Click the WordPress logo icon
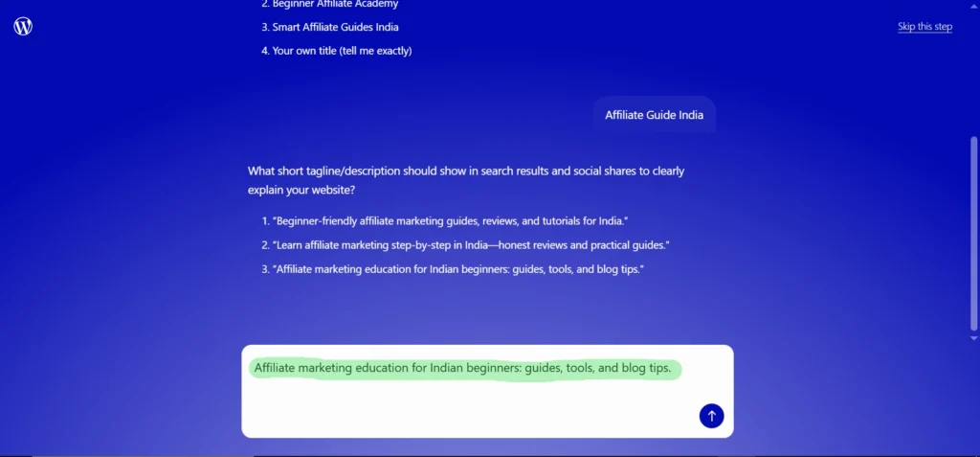 click(x=23, y=27)
